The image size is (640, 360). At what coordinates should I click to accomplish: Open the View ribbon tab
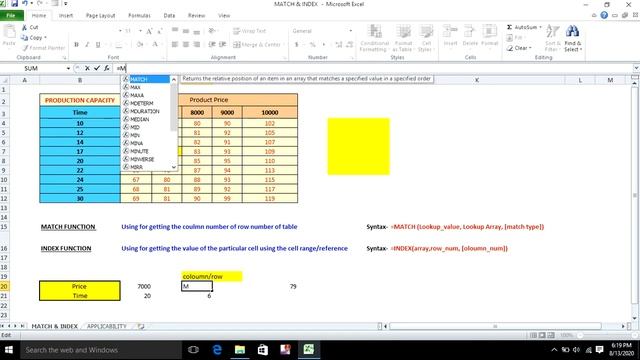click(x=224, y=16)
